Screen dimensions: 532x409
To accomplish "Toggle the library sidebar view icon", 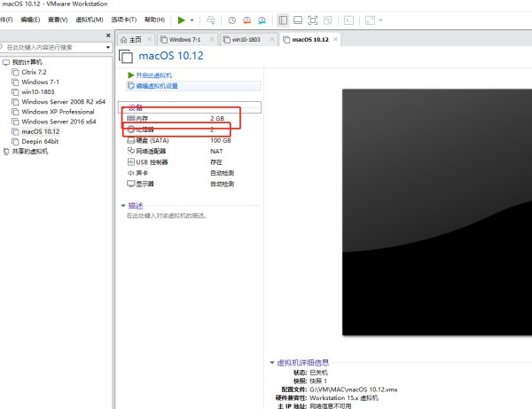I will pyautogui.click(x=283, y=20).
